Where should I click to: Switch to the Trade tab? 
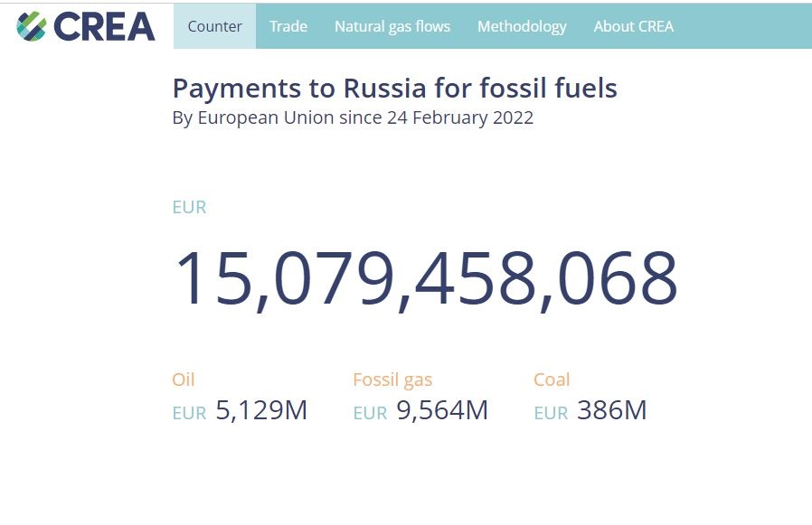pos(288,26)
